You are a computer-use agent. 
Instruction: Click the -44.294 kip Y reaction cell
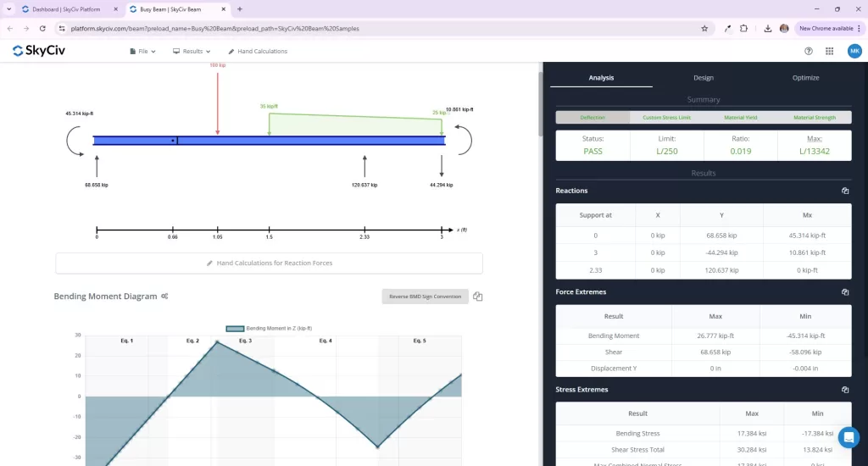(721, 252)
